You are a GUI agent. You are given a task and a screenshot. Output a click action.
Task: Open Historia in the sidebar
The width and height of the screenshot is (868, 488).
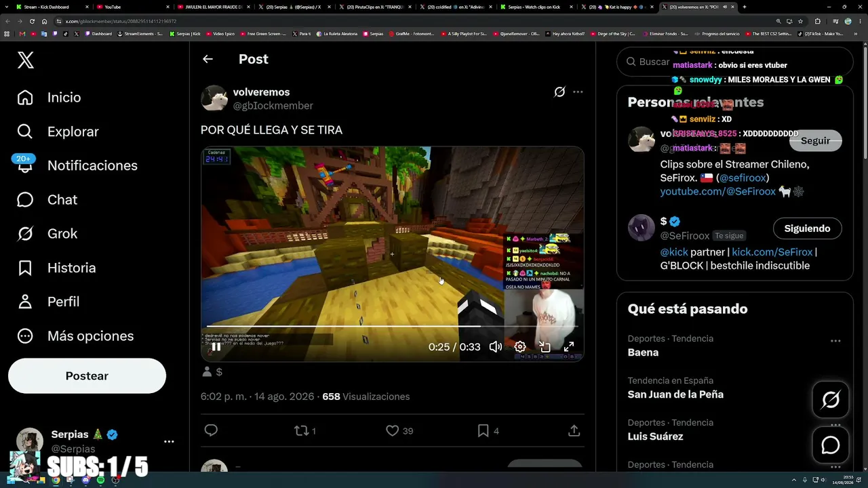point(56,268)
